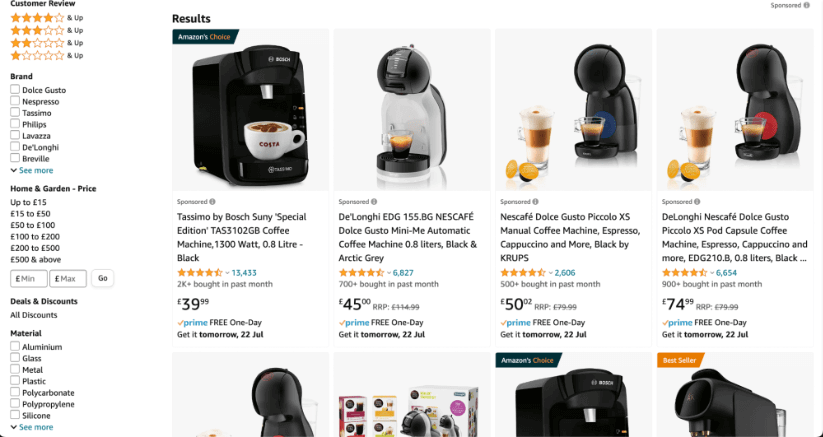Image resolution: width=823 pixels, height=437 pixels.
Task: Choose the Up to £15 price option
Action: [28, 202]
